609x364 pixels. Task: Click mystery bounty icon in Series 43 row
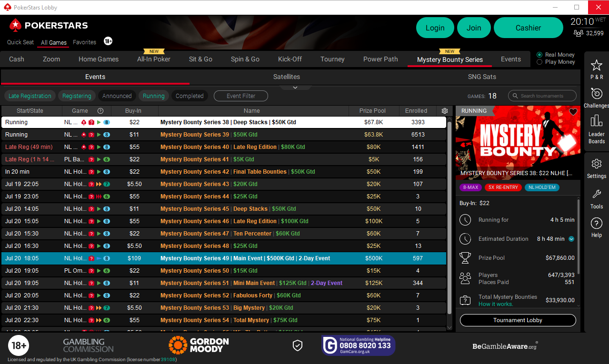(91, 184)
